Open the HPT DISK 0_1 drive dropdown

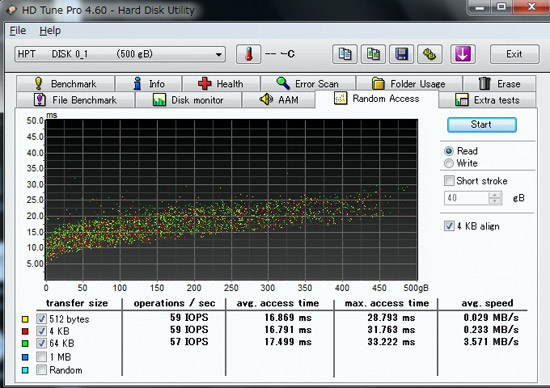[120, 54]
